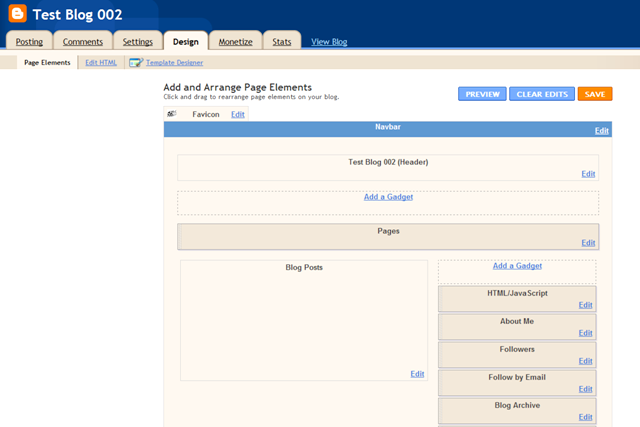
Task: Click the Template Designer icon
Action: tap(135, 62)
